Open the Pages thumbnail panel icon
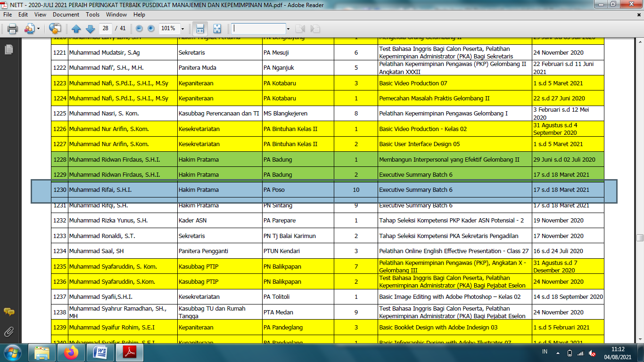The image size is (644, 362). [8, 49]
